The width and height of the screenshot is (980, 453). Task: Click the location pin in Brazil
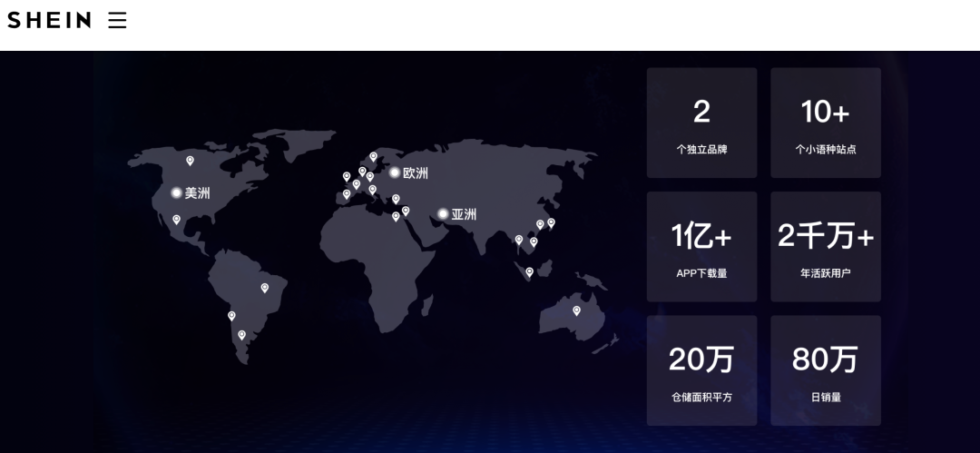point(264,288)
